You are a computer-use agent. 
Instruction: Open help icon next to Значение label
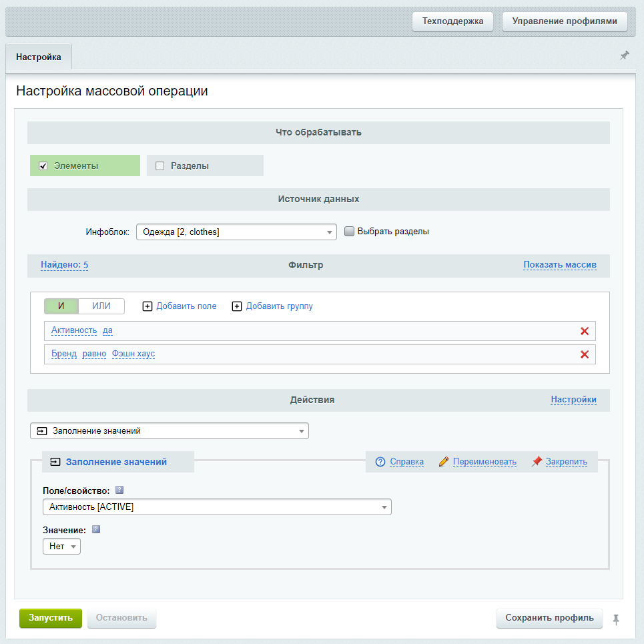(x=95, y=530)
